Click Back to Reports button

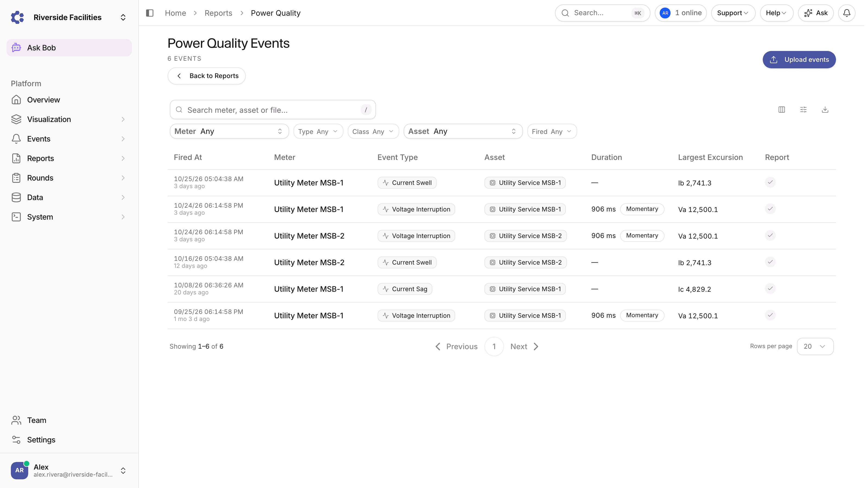(x=206, y=76)
